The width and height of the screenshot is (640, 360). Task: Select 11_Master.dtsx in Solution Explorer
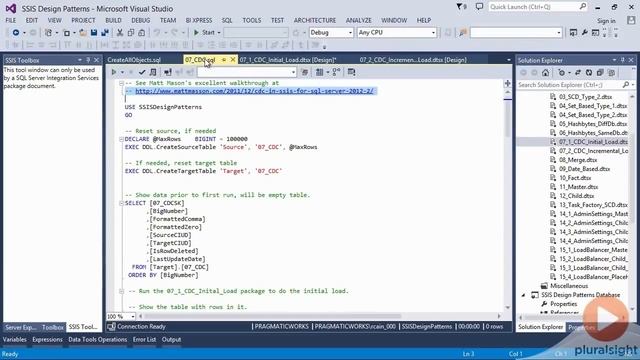pyautogui.click(x=578, y=187)
